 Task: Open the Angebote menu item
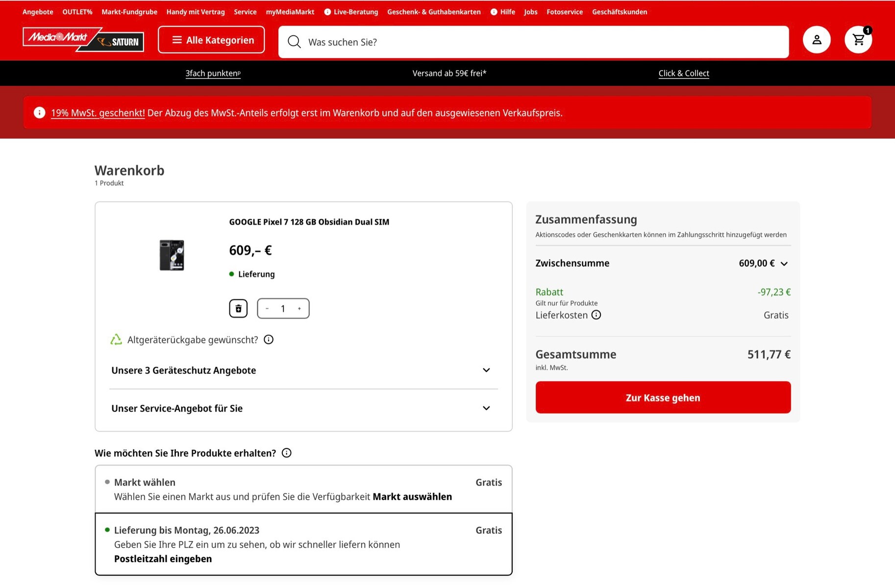pos(38,12)
